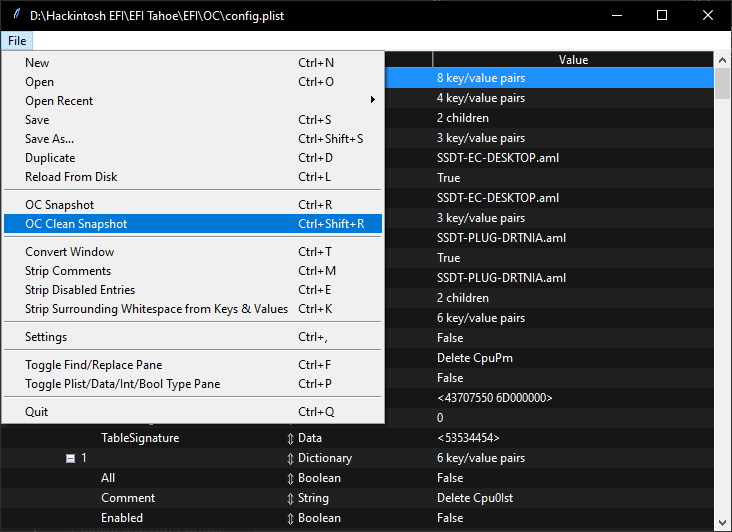Select value '4 key/value pairs'

coord(481,98)
